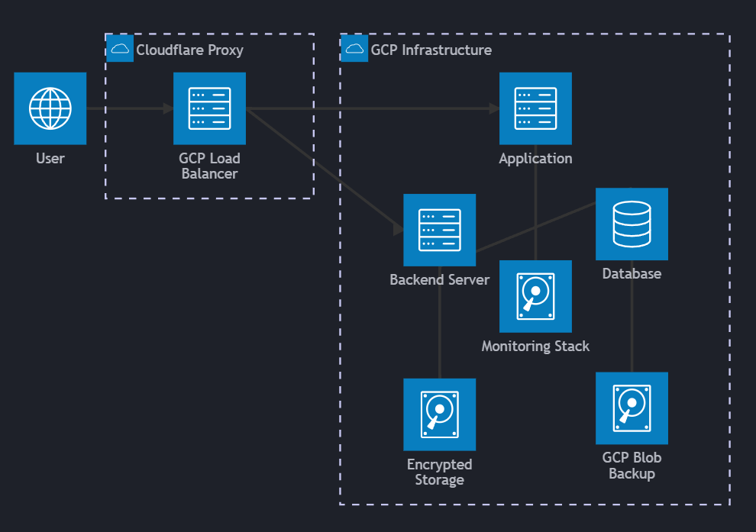Click the "GCP Infrastructure" group title
756x532 pixels.
[x=431, y=50]
